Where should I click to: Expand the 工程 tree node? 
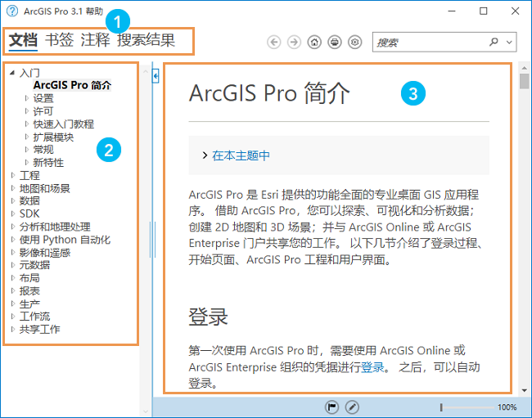click(12, 176)
